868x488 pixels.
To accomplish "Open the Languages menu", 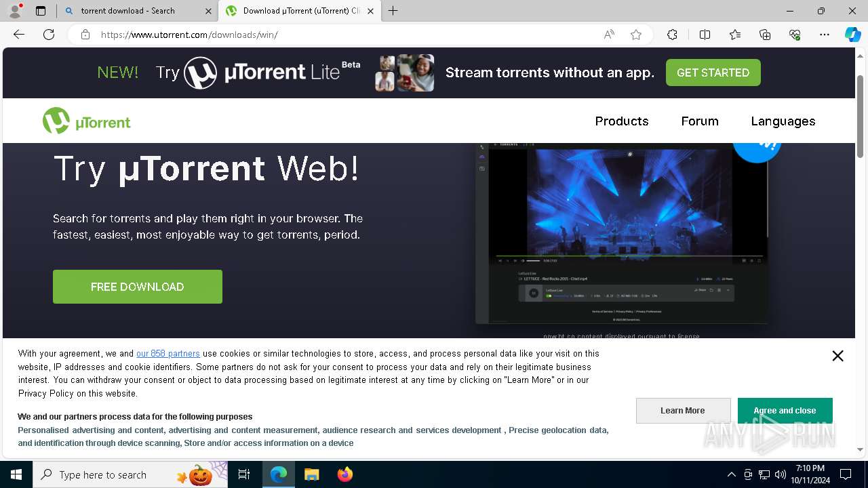I will pyautogui.click(x=783, y=121).
